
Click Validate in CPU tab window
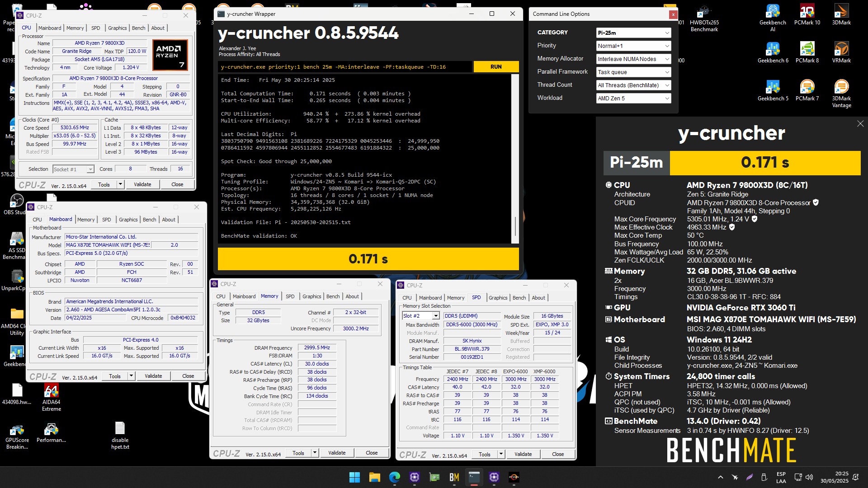click(x=142, y=184)
